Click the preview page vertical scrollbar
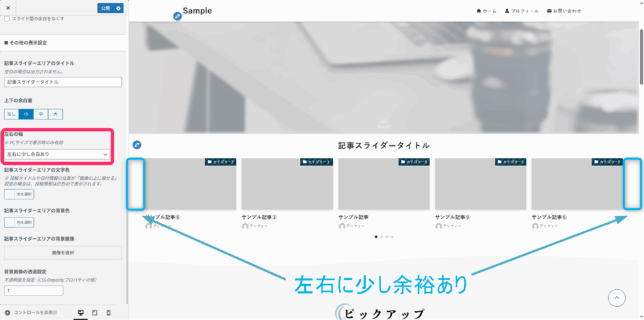Viewport: 644px width, 320px height. pos(641,57)
